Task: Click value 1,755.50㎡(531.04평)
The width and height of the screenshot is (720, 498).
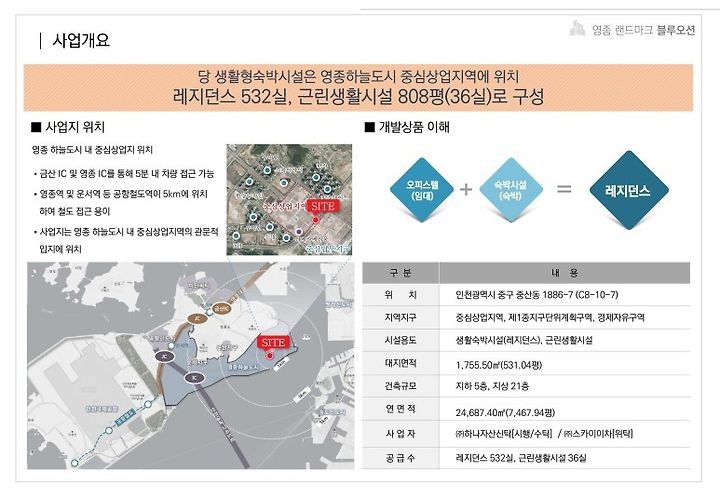Action: coord(499,365)
